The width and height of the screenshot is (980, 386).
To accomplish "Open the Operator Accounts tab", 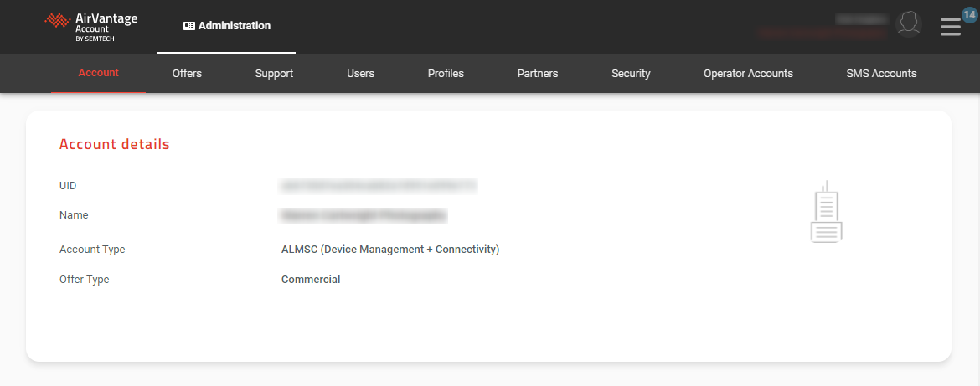I will pyautogui.click(x=748, y=74).
